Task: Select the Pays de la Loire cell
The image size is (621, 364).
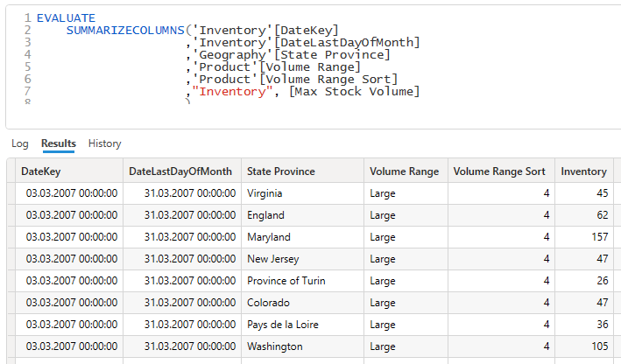Action: [x=284, y=325]
